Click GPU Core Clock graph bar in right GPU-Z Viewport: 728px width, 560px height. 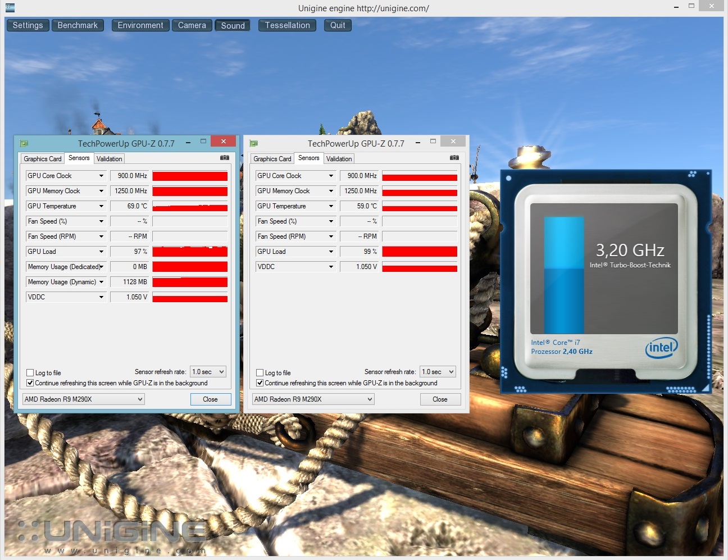[420, 176]
